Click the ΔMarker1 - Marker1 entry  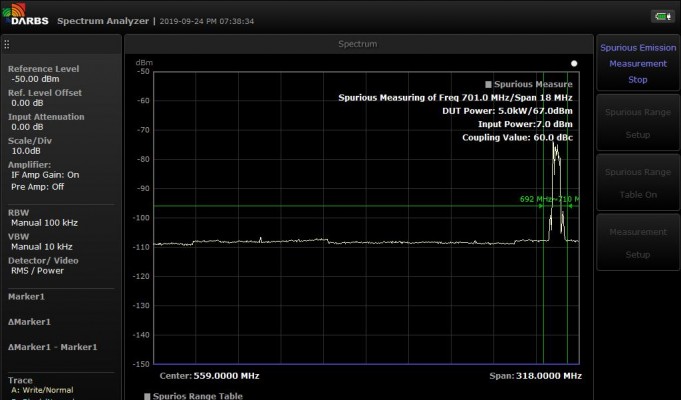point(52,347)
